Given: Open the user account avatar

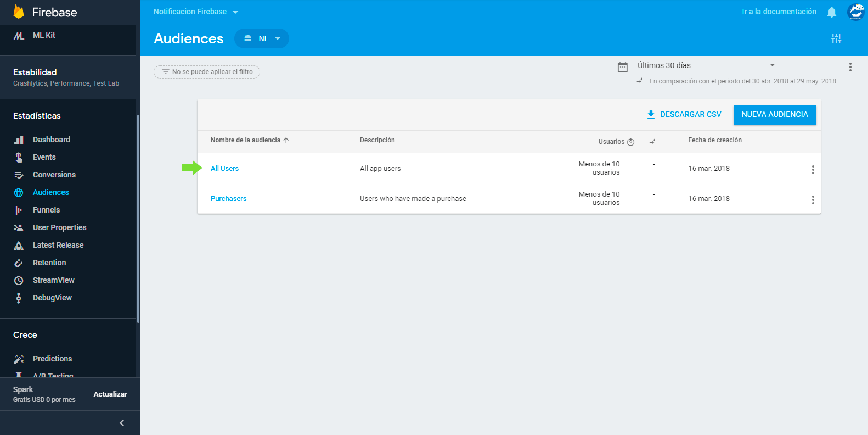Looking at the screenshot, I should tap(855, 12).
